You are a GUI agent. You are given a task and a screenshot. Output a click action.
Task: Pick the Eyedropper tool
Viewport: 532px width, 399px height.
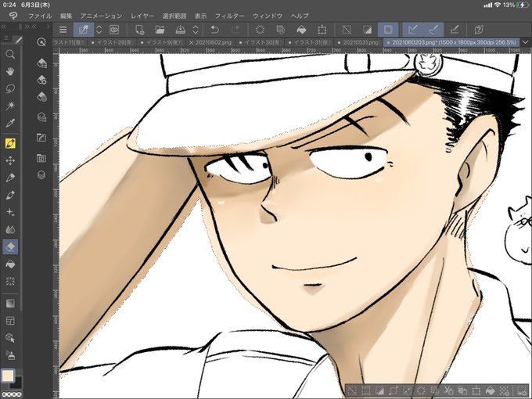pos(10,123)
